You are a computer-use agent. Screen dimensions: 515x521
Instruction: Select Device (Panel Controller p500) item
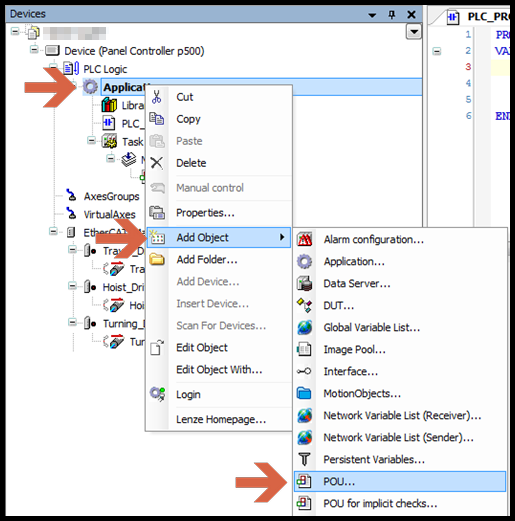point(134,51)
